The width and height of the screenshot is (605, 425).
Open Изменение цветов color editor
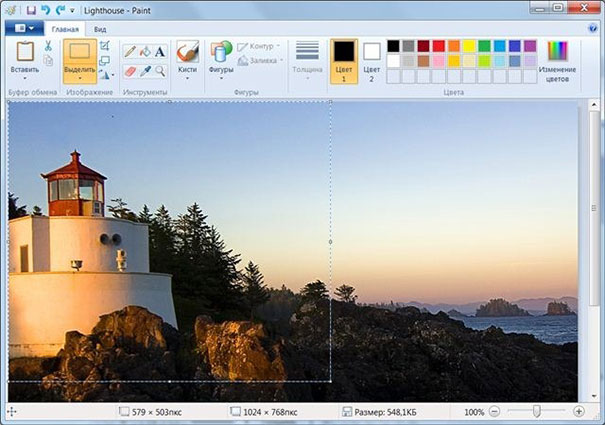tap(557, 60)
